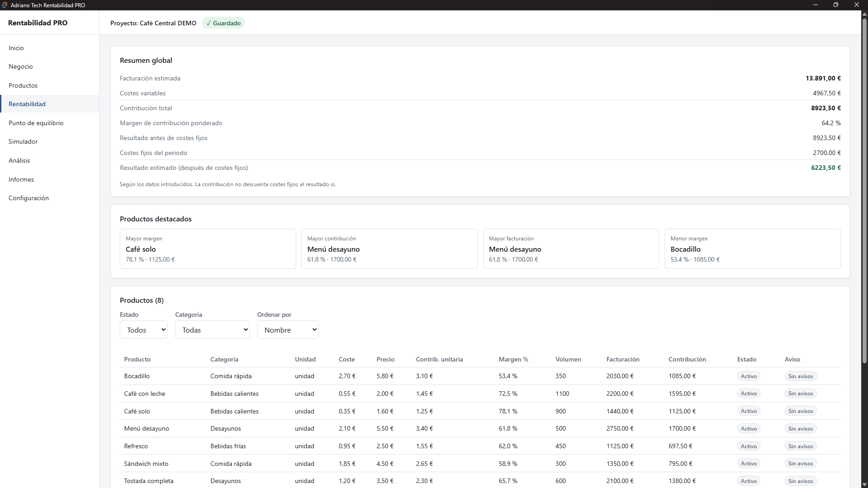Viewport: 868px width, 488px height.
Task: Open the Ordenar por dropdown
Action: click(x=288, y=330)
